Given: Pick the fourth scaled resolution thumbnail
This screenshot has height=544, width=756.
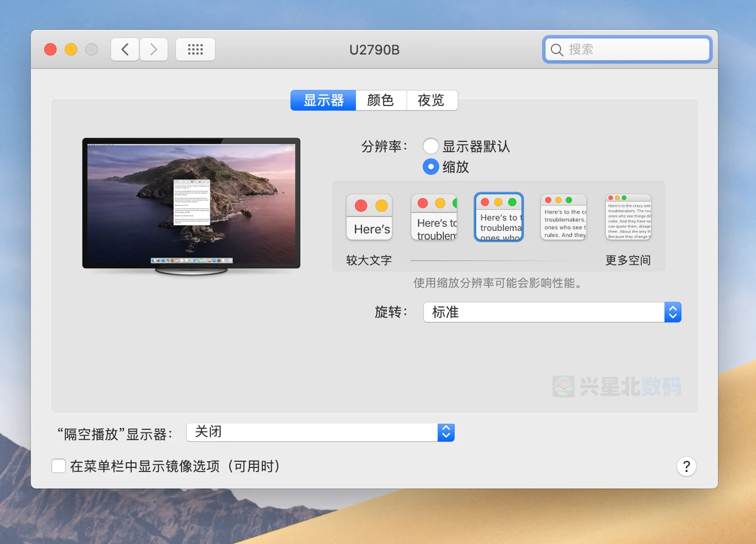Looking at the screenshot, I should (x=563, y=217).
